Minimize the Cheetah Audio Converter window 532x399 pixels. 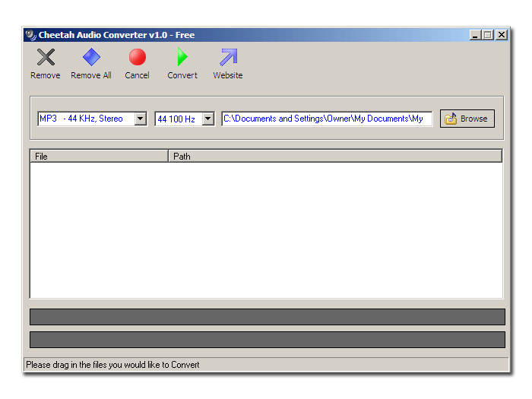pyautogui.click(x=475, y=35)
